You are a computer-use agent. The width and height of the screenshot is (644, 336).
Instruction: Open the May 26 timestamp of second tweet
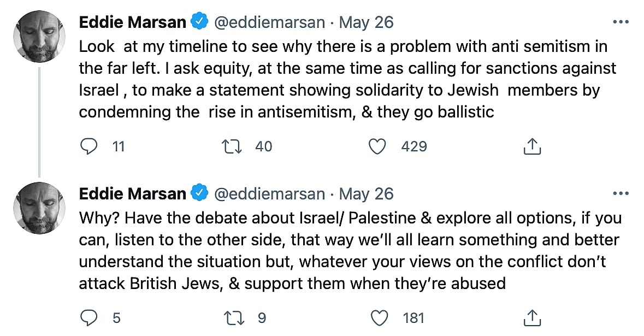click(x=367, y=193)
